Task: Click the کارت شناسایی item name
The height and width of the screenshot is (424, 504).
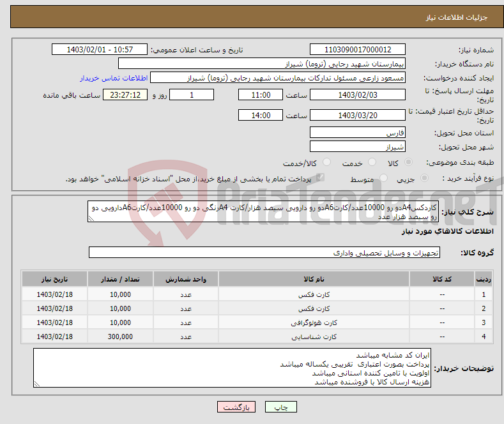Action: click(314, 337)
